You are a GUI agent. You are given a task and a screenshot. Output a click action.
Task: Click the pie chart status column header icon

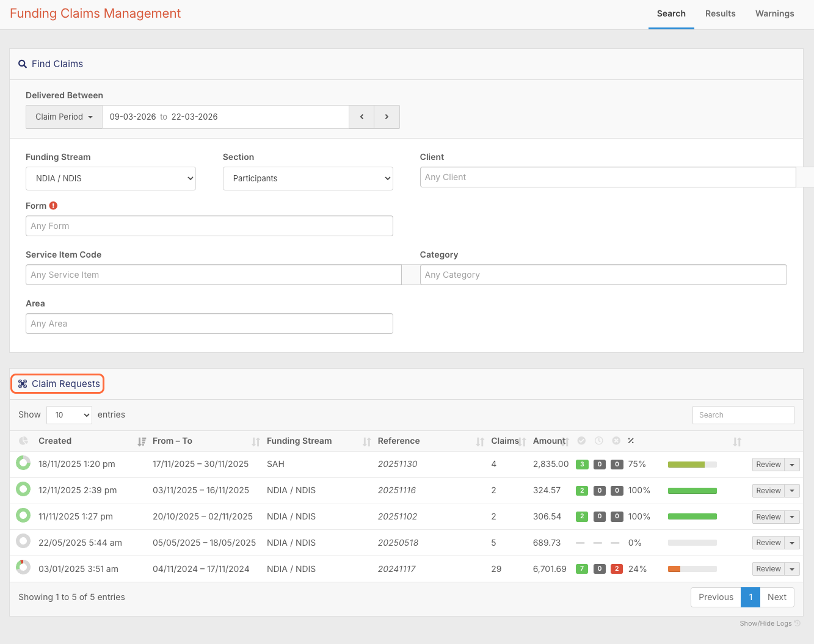click(23, 441)
